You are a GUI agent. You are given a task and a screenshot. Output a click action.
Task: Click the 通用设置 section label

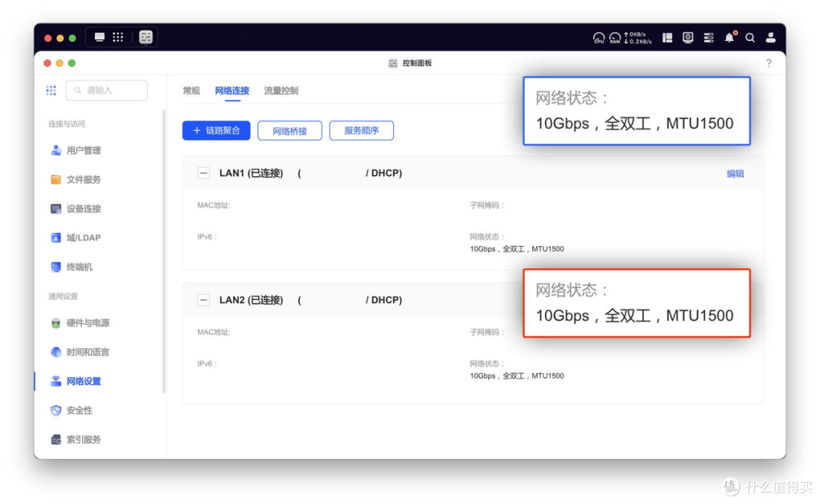coord(63,297)
